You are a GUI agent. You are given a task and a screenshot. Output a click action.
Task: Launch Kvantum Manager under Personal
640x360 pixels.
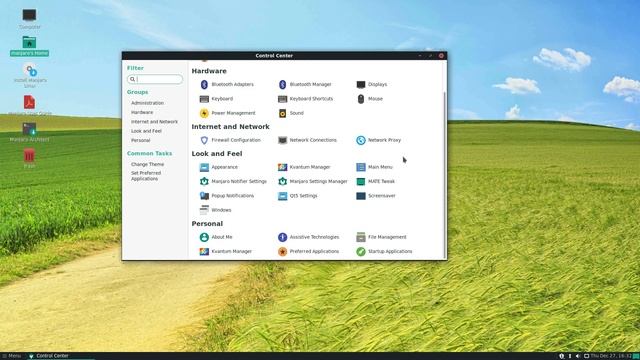pyautogui.click(x=226, y=251)
